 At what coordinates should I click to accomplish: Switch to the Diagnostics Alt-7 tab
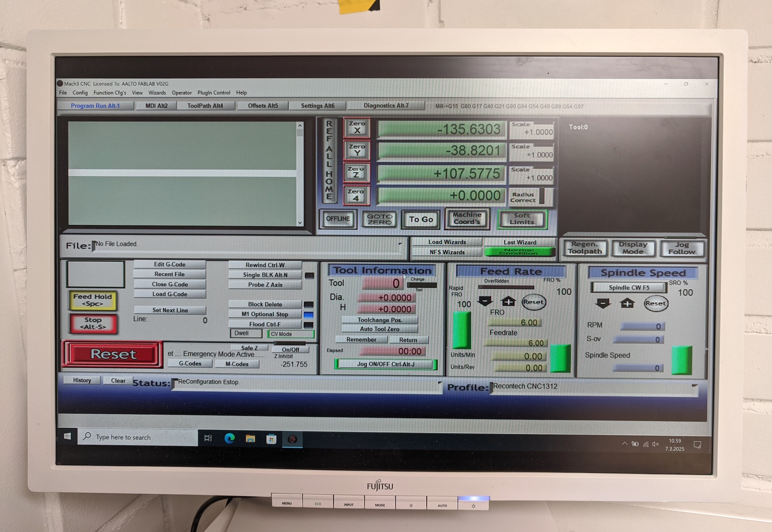[386, 106]
